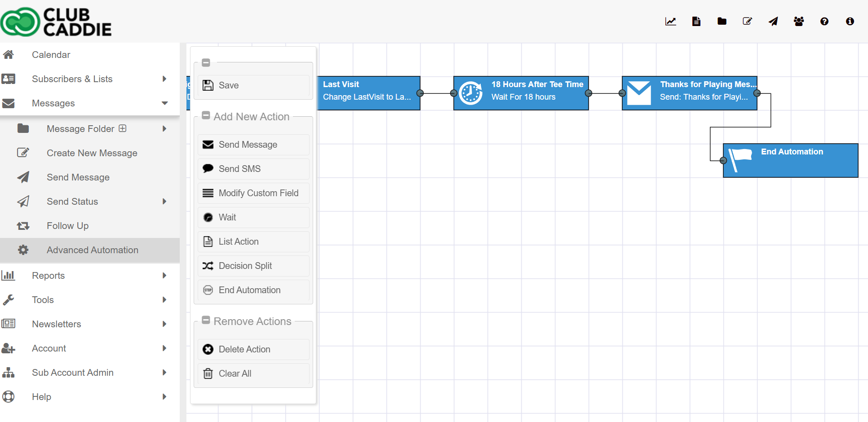Click the edit pencil icon in header

(748, 22)
